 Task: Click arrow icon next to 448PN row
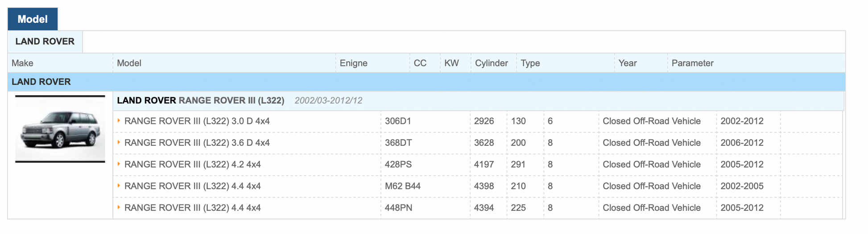[119, 207]
